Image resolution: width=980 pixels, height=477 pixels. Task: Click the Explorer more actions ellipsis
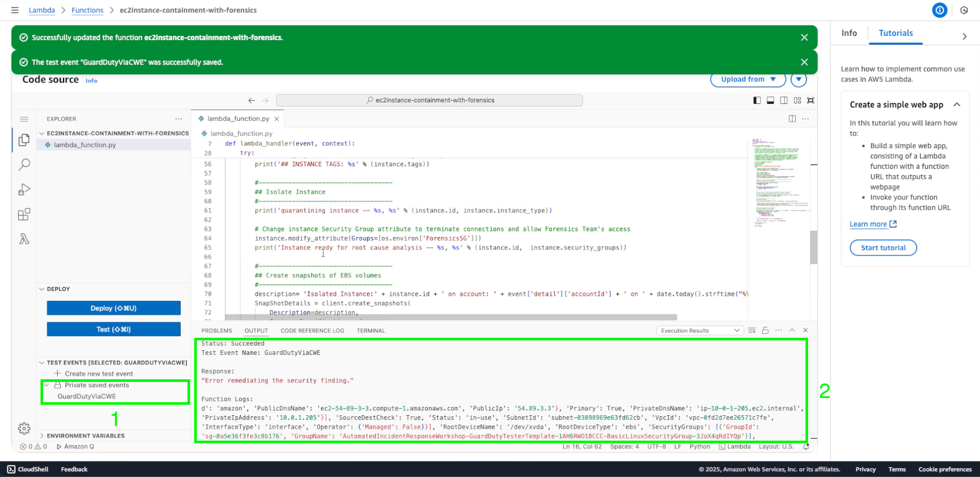[x=179, y=119]
